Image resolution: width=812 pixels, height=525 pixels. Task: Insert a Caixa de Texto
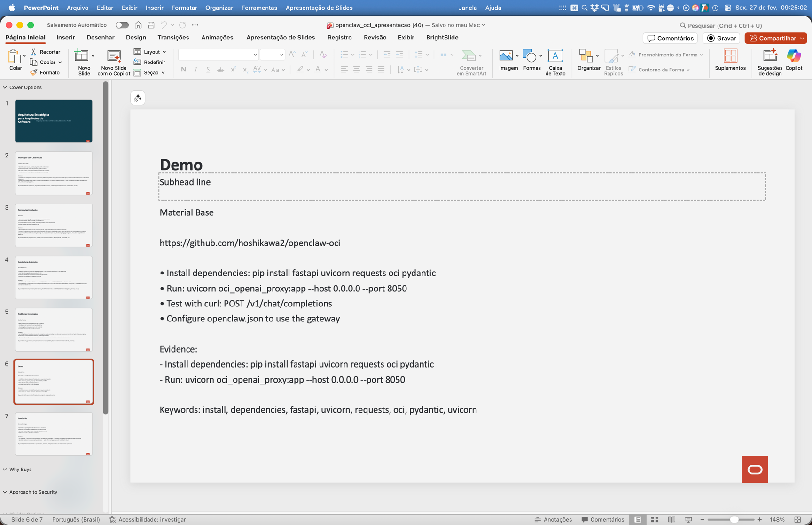pos(555,56)
